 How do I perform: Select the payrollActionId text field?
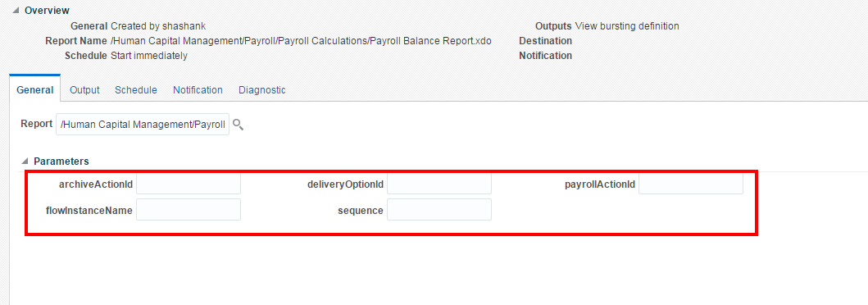tap(691, 184)
